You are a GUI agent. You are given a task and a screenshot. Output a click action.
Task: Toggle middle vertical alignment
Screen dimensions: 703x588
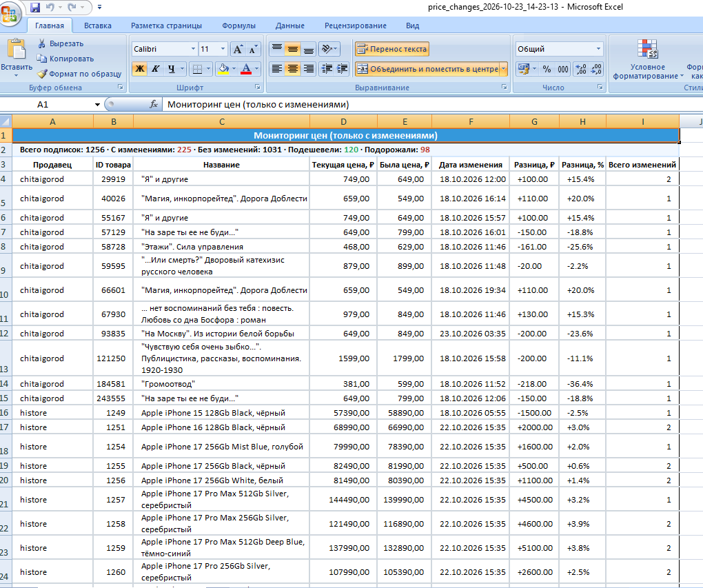293,48
